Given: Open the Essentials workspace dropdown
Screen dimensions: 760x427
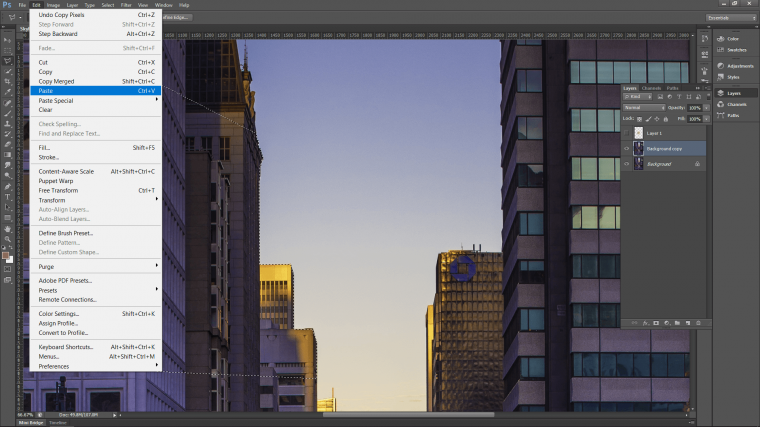Looking at the screenshot, I should click(x=731, y=18).
